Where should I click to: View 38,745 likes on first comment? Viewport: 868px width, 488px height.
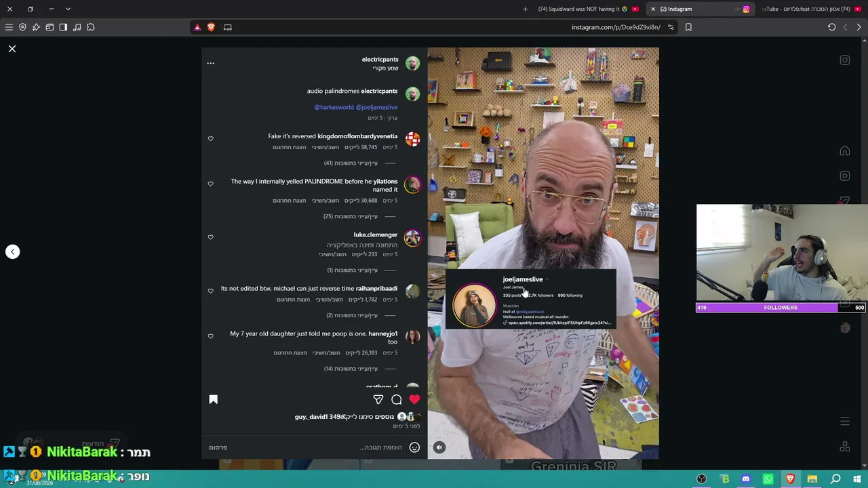point(361,147)
